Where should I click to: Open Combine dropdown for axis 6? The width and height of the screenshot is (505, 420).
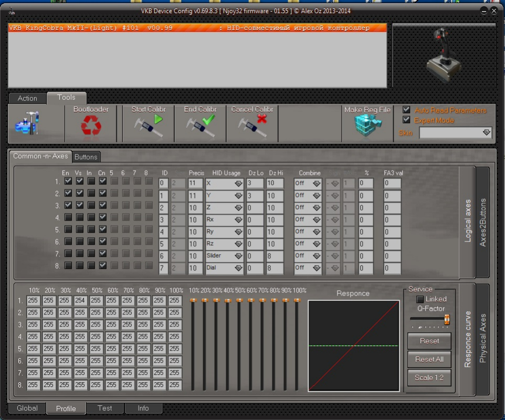pyautogui.click(x=308, y=244)
